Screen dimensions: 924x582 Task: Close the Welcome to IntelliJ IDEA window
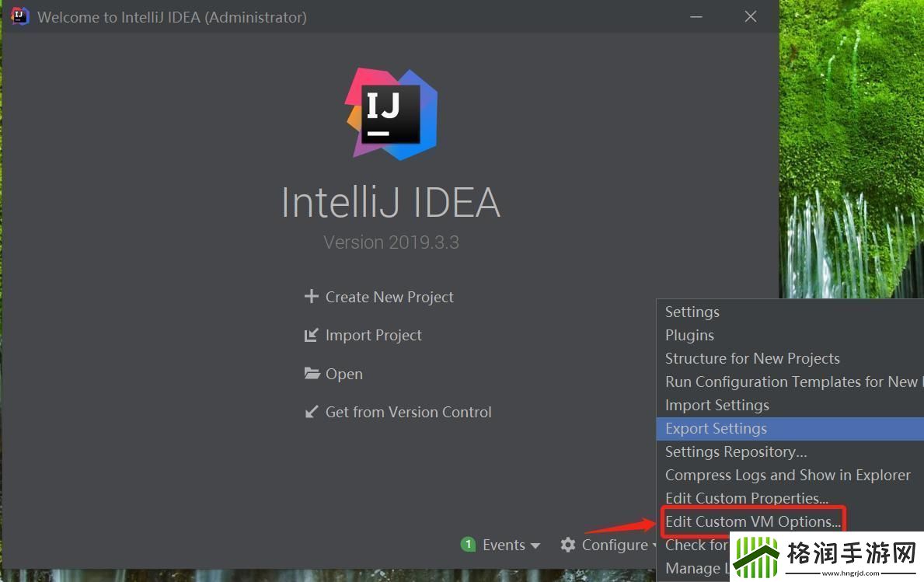(750, 16)
